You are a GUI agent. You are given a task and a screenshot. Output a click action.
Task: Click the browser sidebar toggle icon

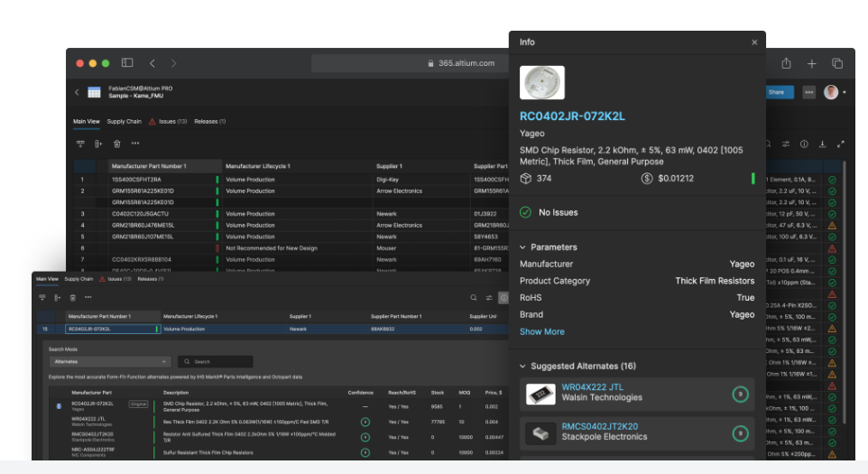pyautogui.click(x=127, y=63)
